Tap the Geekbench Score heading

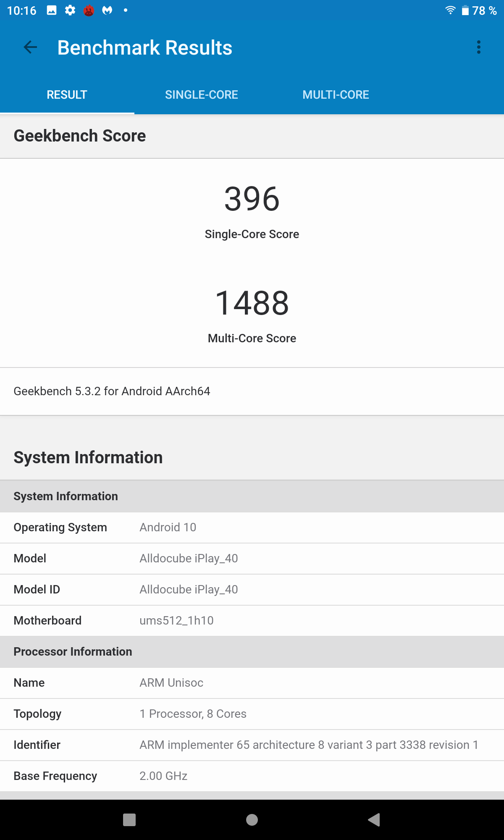(x=80, y=136)
